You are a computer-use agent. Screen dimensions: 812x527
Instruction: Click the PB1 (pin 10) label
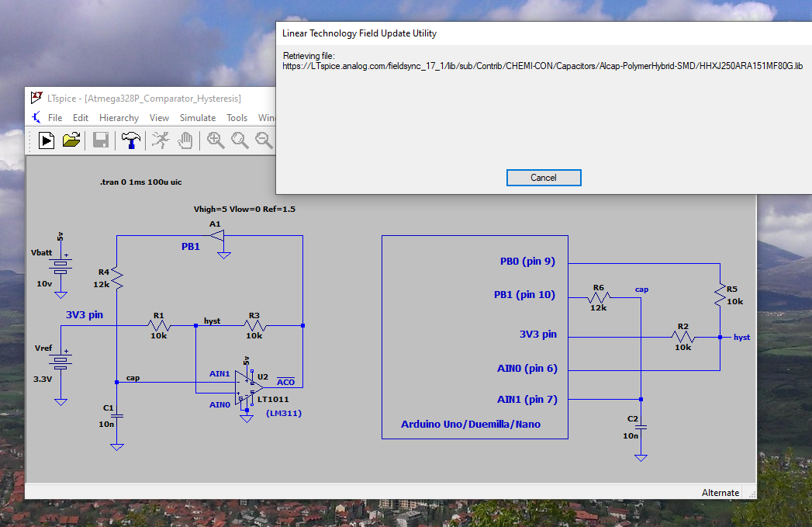(x=524, y=294)
